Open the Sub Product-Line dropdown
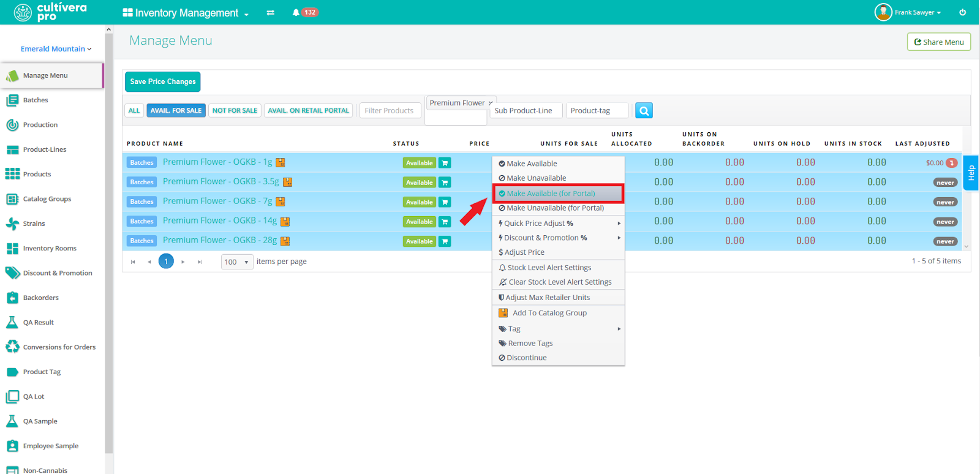980x474 pixels. point(525,111)
